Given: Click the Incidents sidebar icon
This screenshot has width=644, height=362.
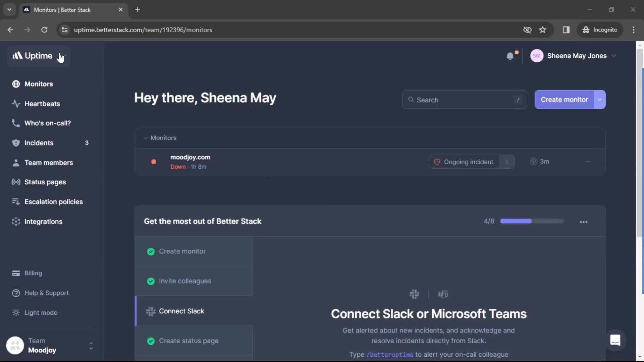Looking at the screenshot, I should (x=16, y=142).
